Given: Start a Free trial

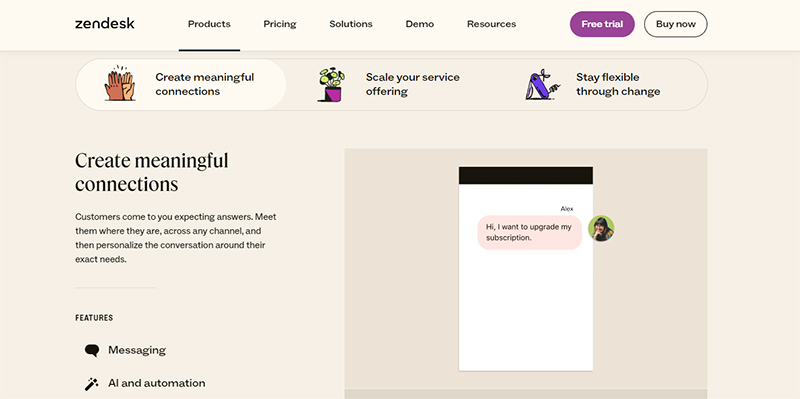Looking at the screenshot, I should click(602, 24).
